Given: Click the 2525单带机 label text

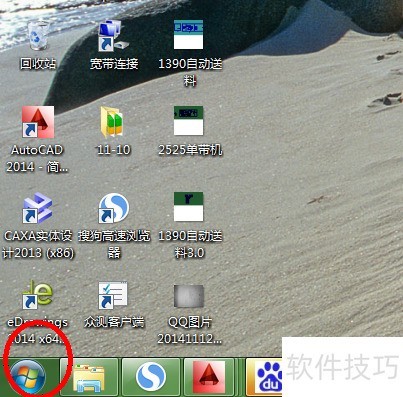Looking at the screenshot, I should (190, 150).
